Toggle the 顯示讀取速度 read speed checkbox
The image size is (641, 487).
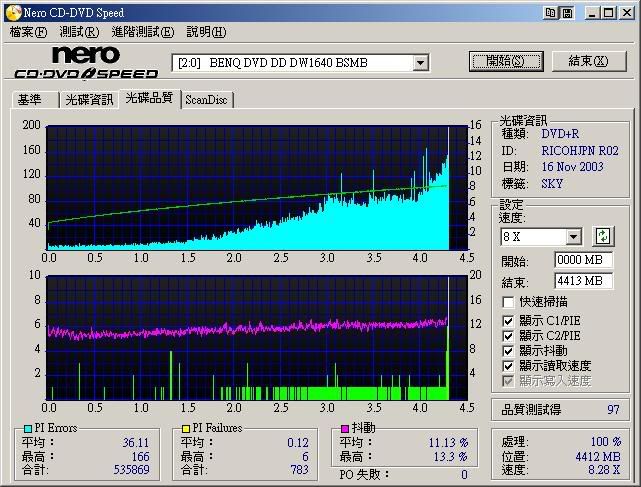(508, 366)
